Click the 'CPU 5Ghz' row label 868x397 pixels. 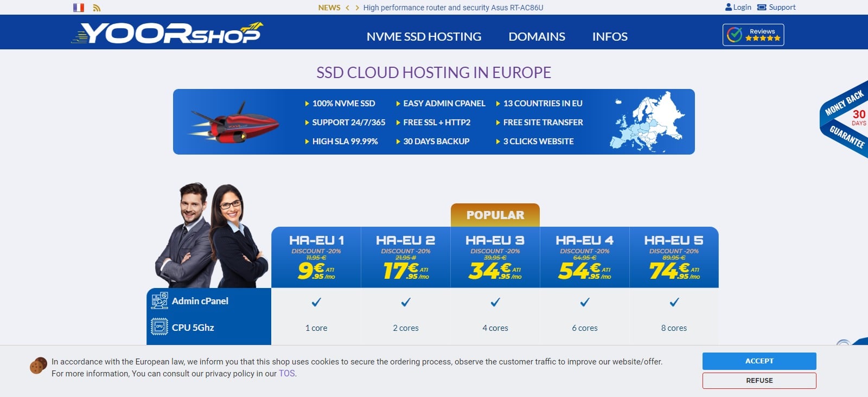[193, 328]
